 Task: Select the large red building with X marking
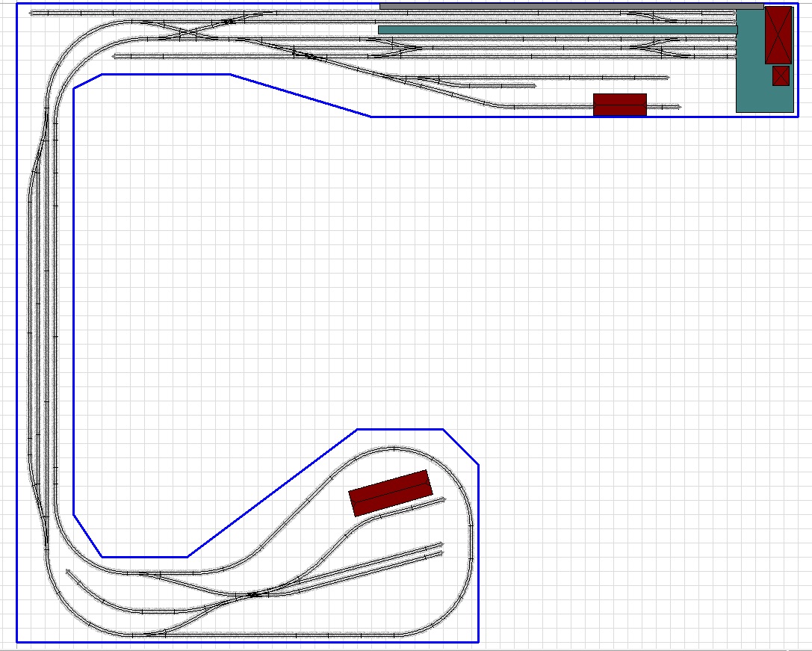pos(778,35)
